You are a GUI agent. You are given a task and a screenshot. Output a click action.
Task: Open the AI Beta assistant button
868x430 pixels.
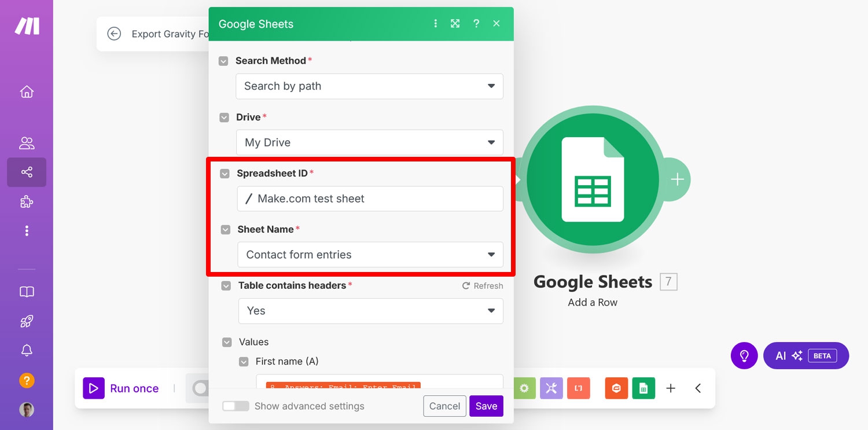tap(806, 355)
